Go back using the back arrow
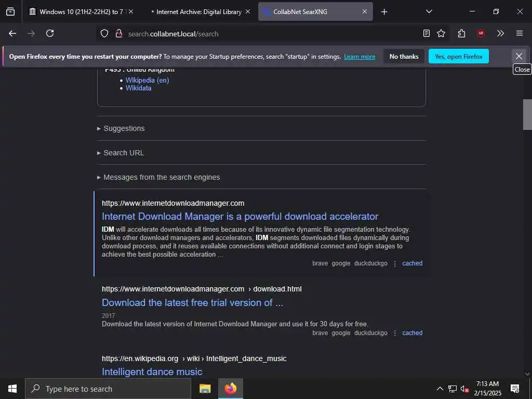Screen dimensions: 532x399 (x=12, y=33)
